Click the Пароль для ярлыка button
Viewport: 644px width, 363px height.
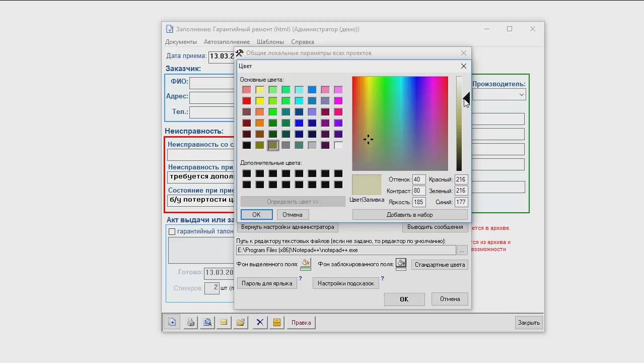click(267, 283)
